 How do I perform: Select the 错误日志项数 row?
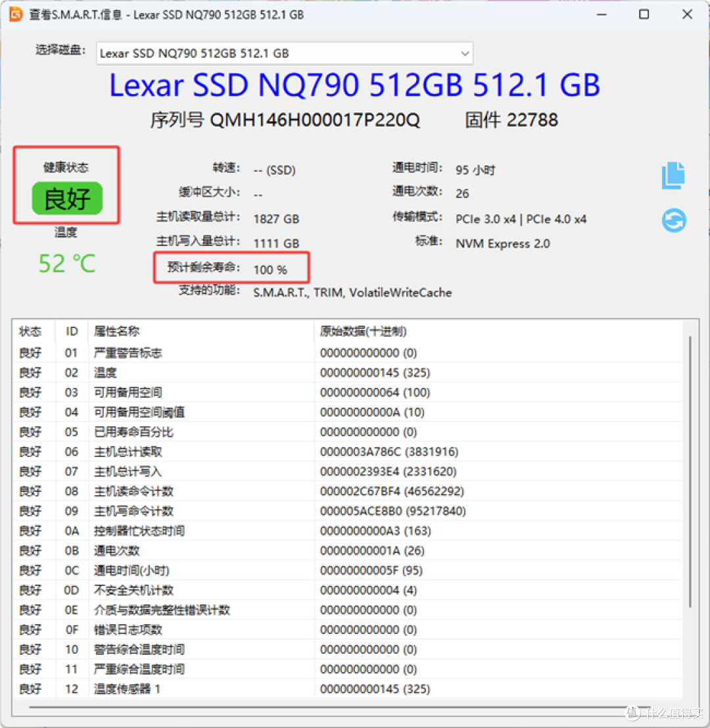click(347, 629)
